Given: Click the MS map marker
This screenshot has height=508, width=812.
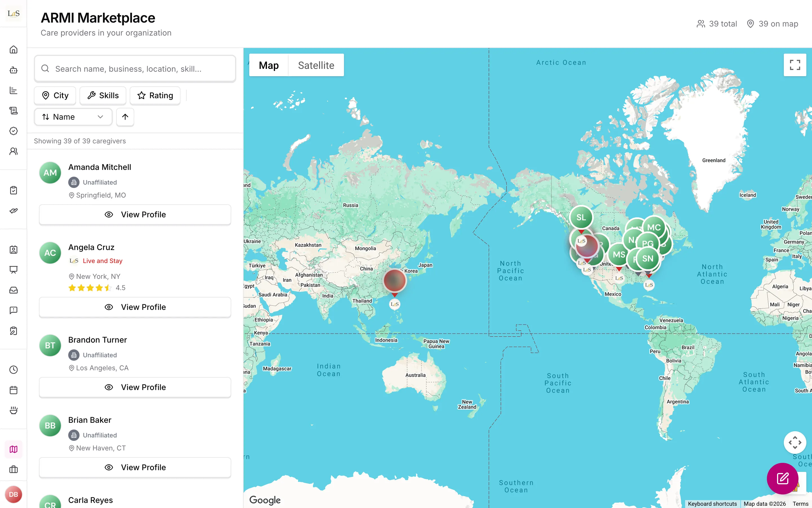Looking at the screenshot, I should click(x=619, y=255).
